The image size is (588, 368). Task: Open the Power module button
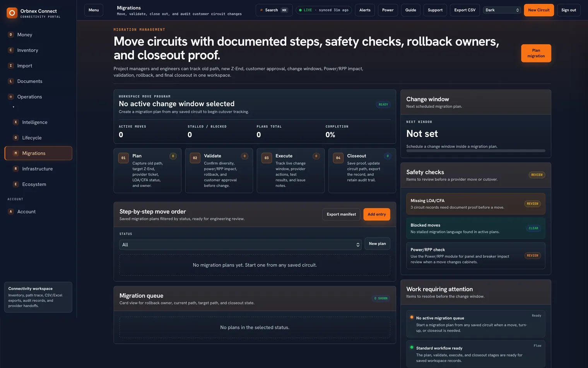point(388,10)
